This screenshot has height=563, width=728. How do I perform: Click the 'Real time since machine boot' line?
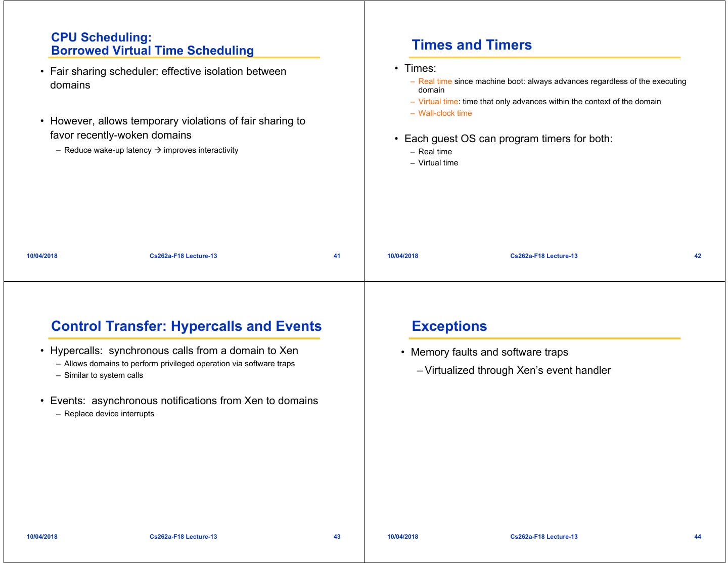point(552,85)
